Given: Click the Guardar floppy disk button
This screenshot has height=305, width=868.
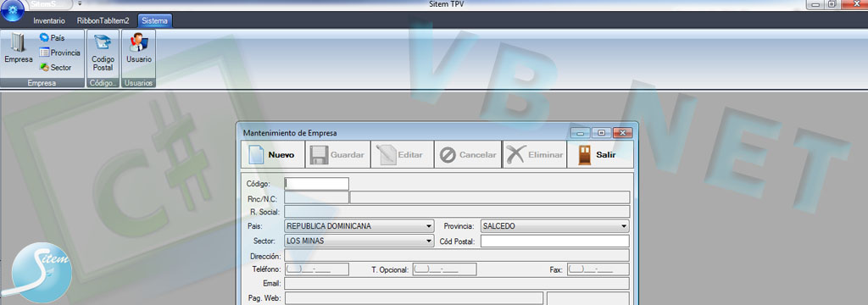Looking at the screenshot, I should [x=337, y=154].
